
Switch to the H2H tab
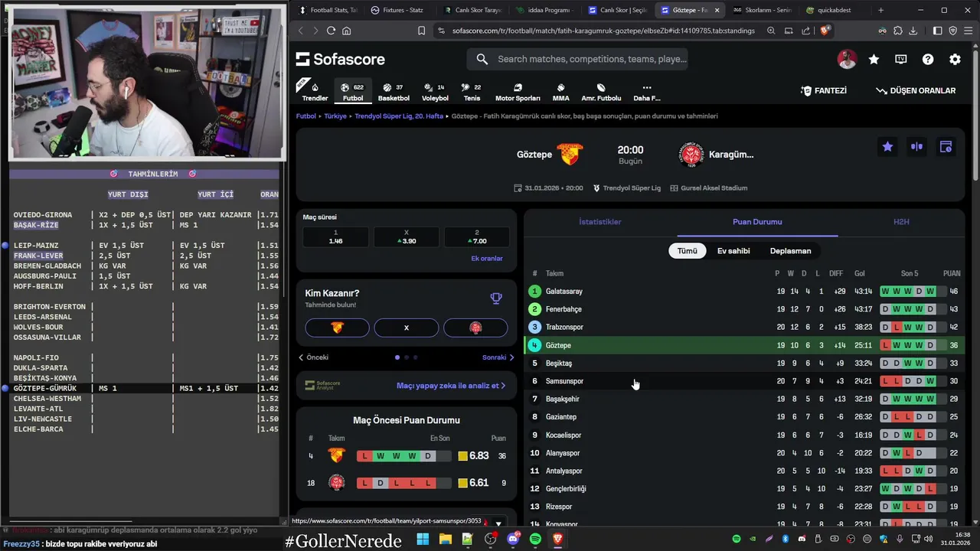point(901,222)
